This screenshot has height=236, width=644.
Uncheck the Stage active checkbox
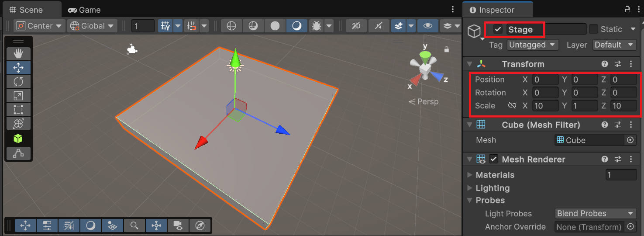498,29
